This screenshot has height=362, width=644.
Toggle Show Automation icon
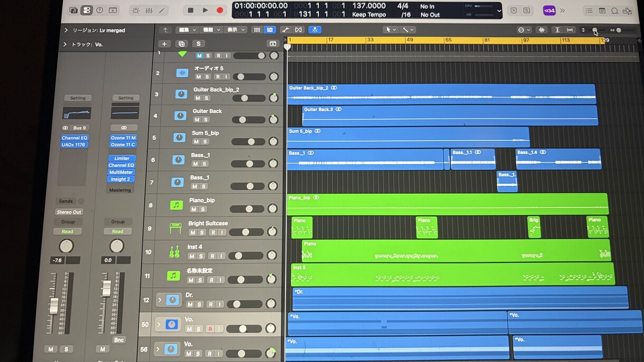click(286, 30)
